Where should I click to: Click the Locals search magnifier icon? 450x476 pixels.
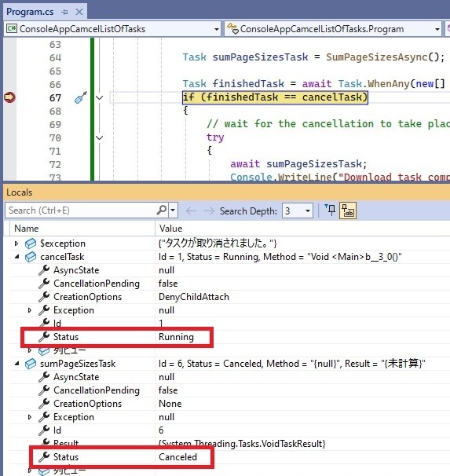click(x=162, y=210)
